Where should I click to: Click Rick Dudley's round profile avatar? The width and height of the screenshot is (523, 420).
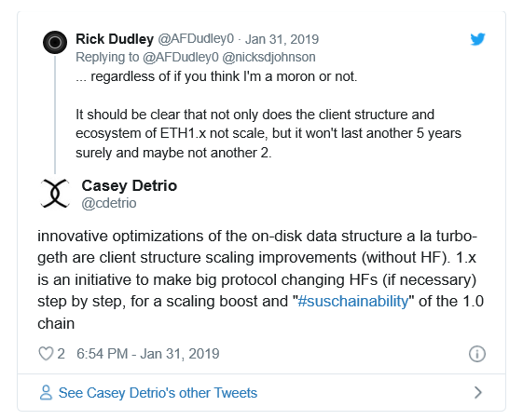point(55,42)
